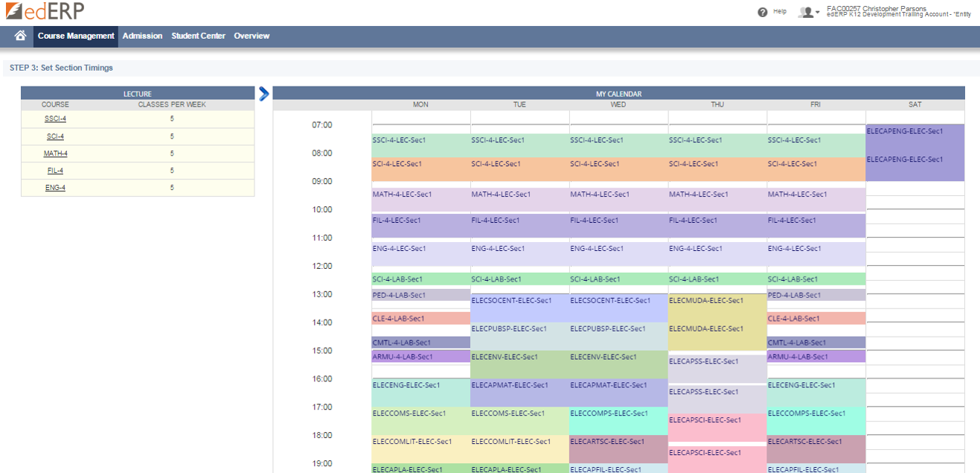
Task: Select Thursday upper ELECAPSS-ELEC-Sec1 block
Action: point(718,369)
